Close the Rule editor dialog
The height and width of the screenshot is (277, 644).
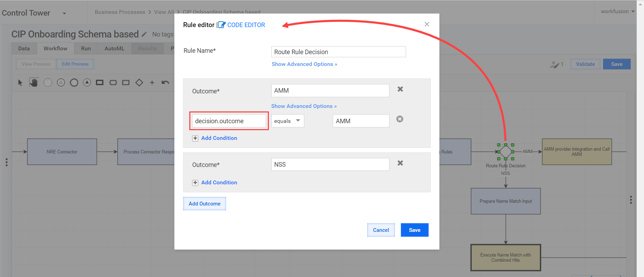pos(427,24)
